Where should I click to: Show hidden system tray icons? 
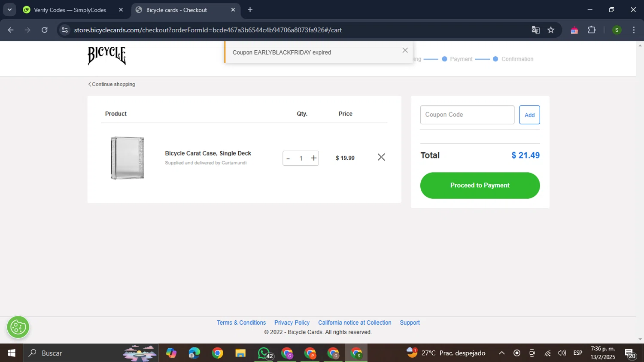501,353
